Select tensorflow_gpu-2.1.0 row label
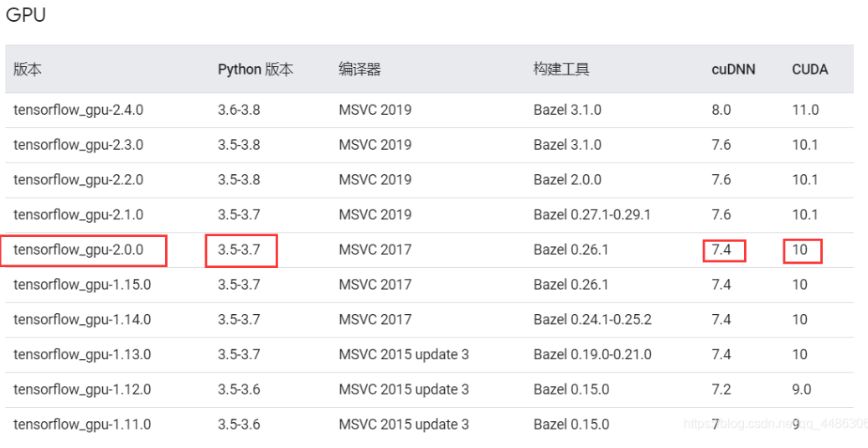This screenshot has width=868, height=448. (x=78, y=214)
